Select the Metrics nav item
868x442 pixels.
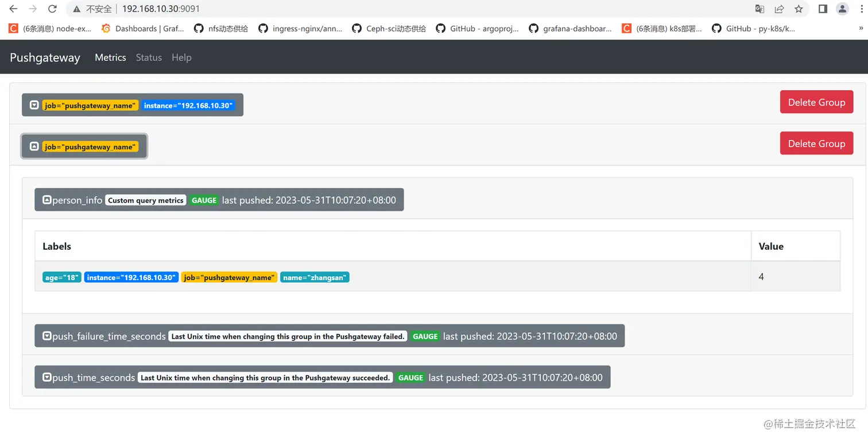[110, 57]
